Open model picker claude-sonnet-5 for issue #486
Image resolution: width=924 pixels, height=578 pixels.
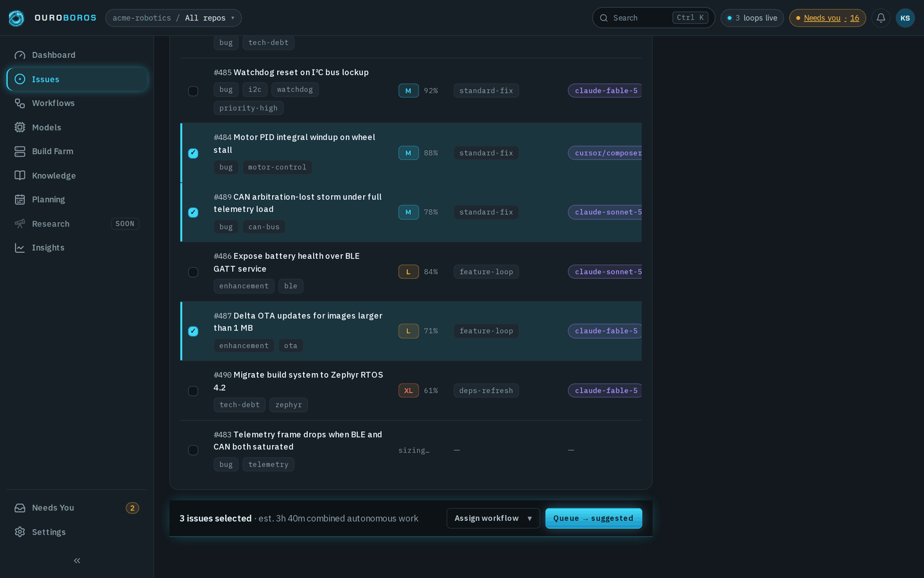605,272
